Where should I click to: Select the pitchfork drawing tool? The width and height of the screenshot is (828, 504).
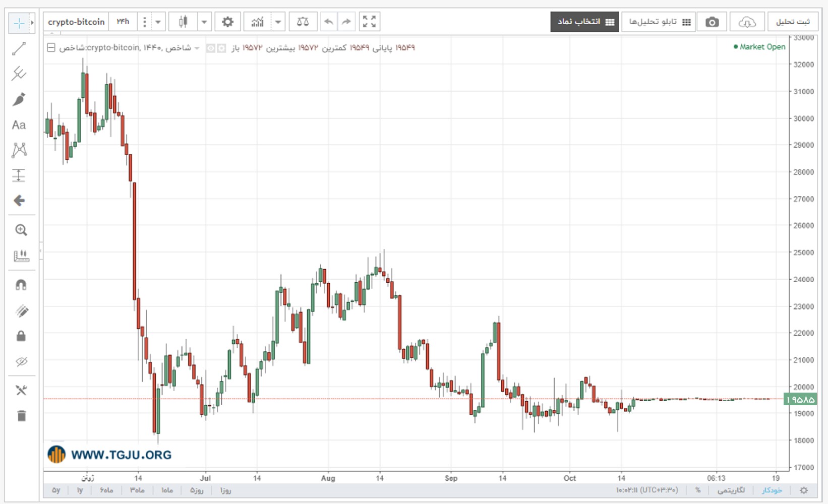coord(19,74)
